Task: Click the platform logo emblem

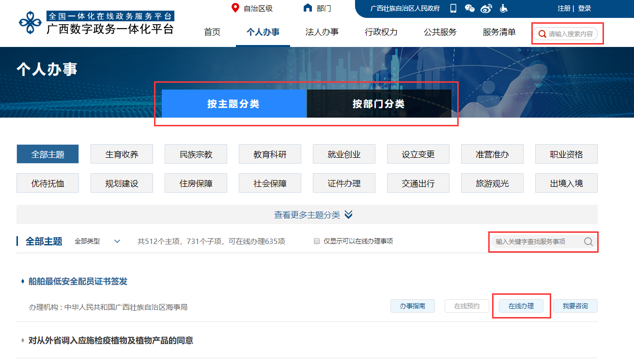Action: pyautogui.click(x=30, y=23)
